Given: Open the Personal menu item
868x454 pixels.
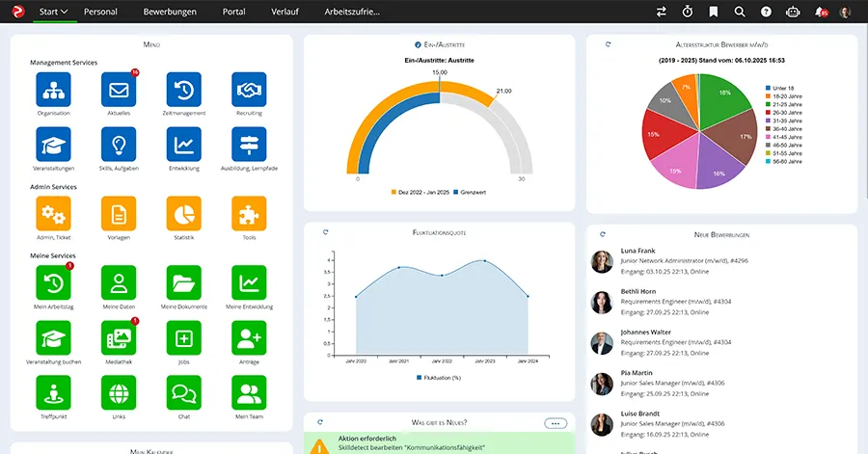Looking at the screenshot, I should point(101,12).
